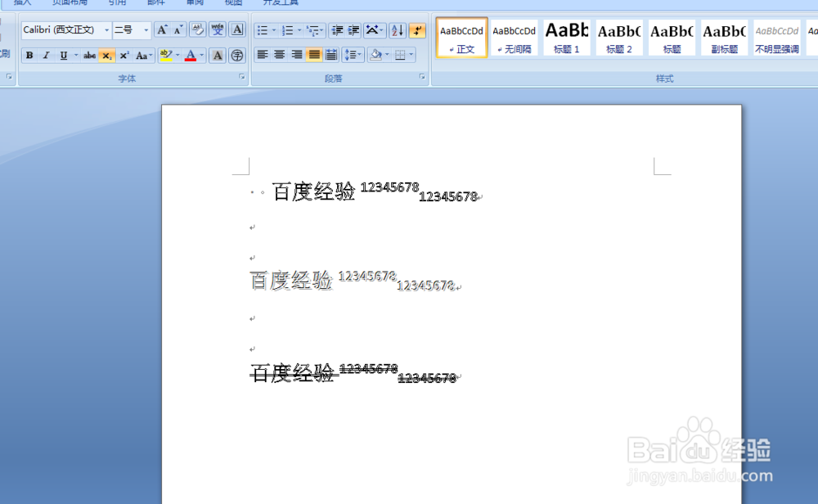
Task: Apply the red font color
Action: point(191,56)
